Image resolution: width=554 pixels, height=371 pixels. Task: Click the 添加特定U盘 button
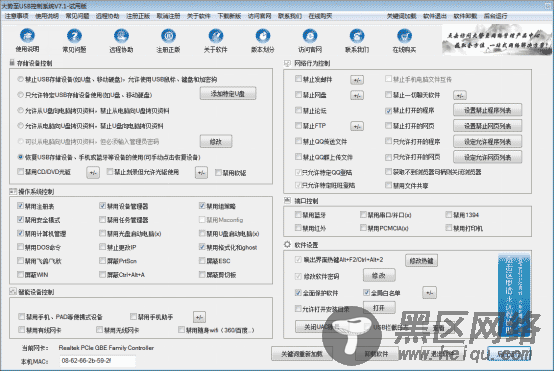tap(228, 94)
